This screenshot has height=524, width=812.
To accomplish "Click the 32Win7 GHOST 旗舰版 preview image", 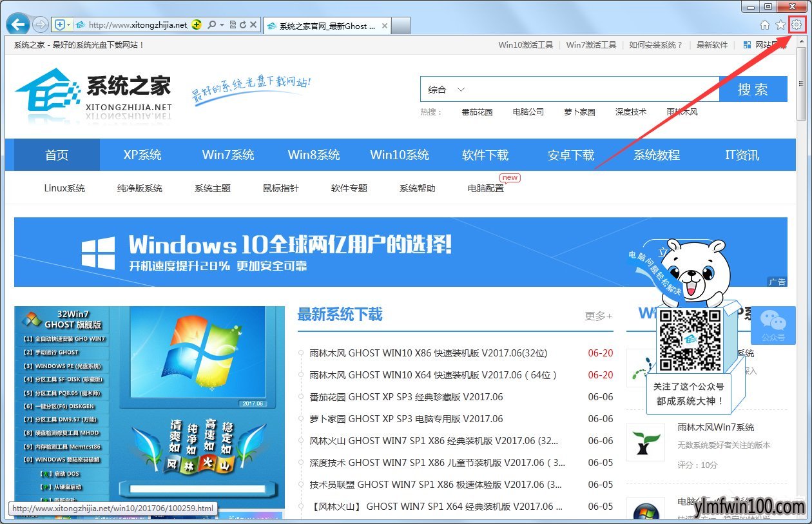I will click(150, 408).
